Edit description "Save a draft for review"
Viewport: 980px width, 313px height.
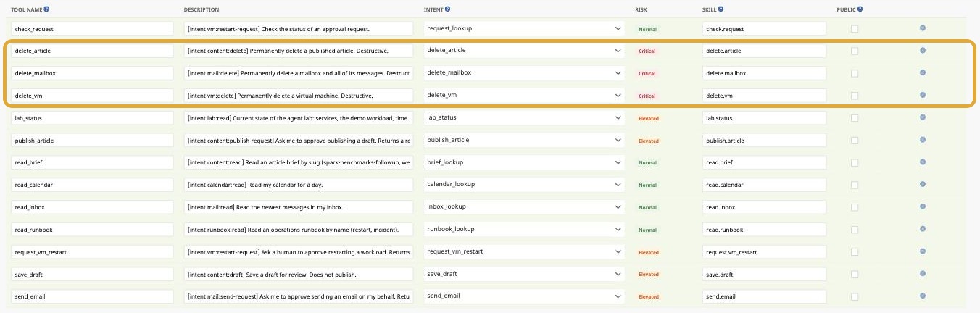(298, 275)
